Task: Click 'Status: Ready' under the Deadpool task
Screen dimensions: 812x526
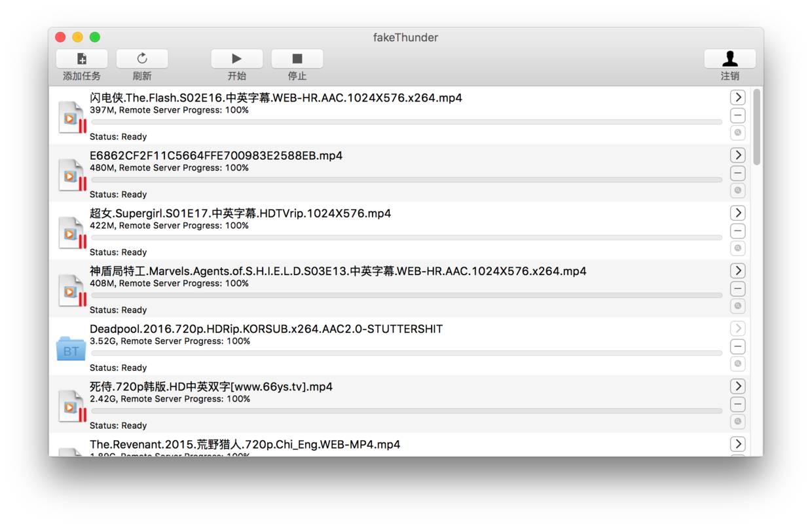Action: pos(118,367)
